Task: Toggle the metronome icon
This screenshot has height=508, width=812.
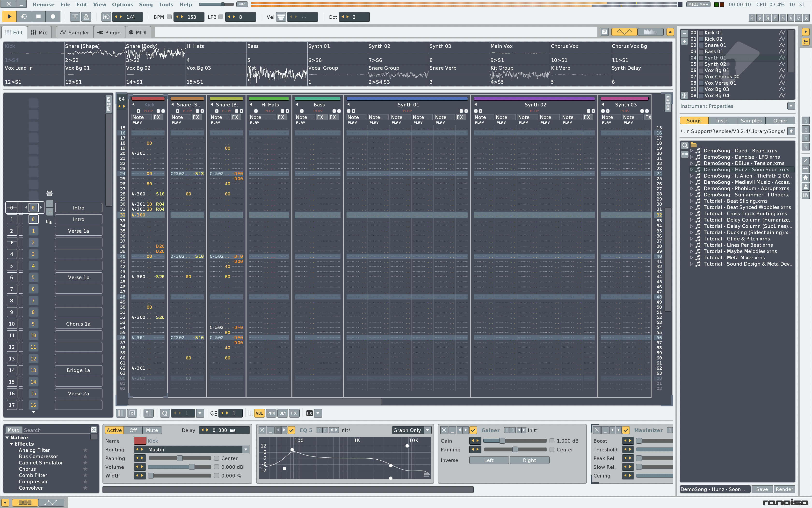Action: [x=86, y=17]
